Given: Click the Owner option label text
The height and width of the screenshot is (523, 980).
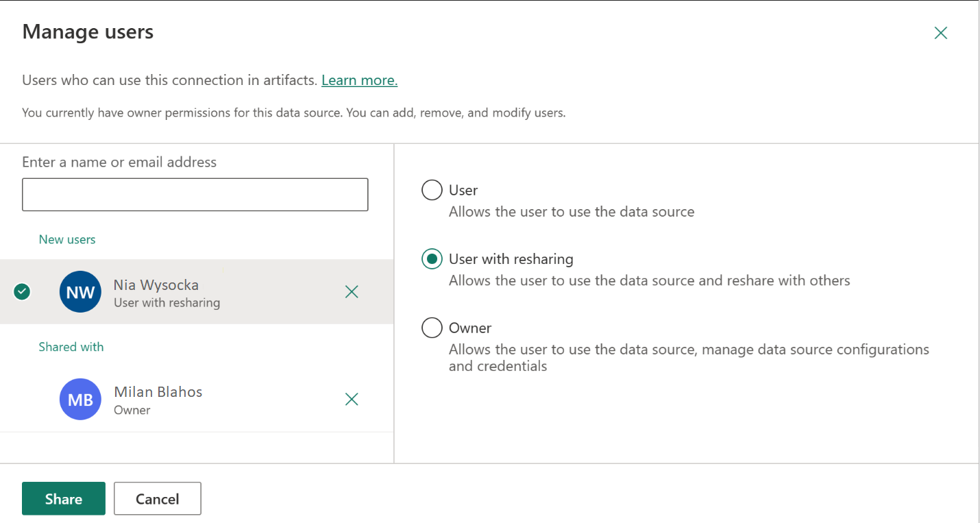Looking at the screenshot, I should (470, 328).
